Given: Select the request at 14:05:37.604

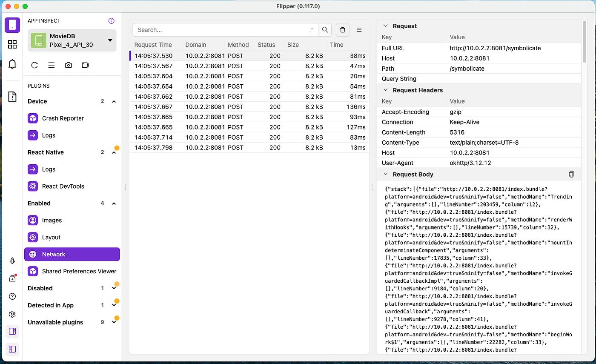Looking at the screenshot, I should click(x=249, y=76).
